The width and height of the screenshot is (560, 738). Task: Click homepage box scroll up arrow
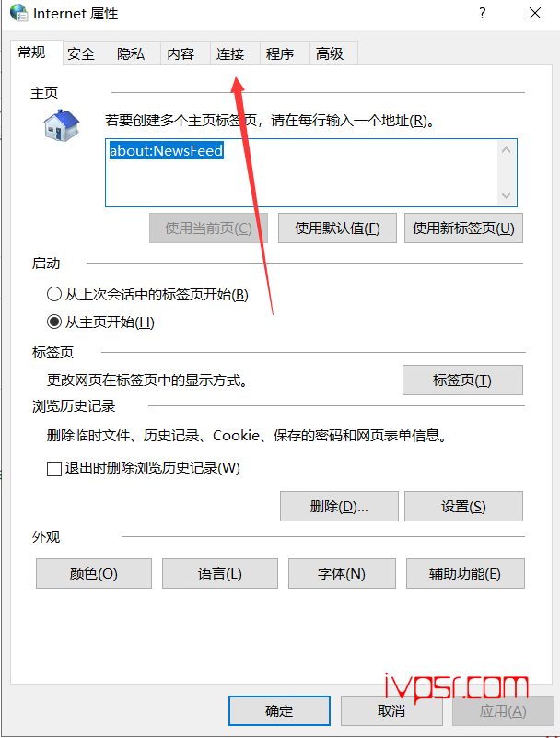(x=507, y=150)
